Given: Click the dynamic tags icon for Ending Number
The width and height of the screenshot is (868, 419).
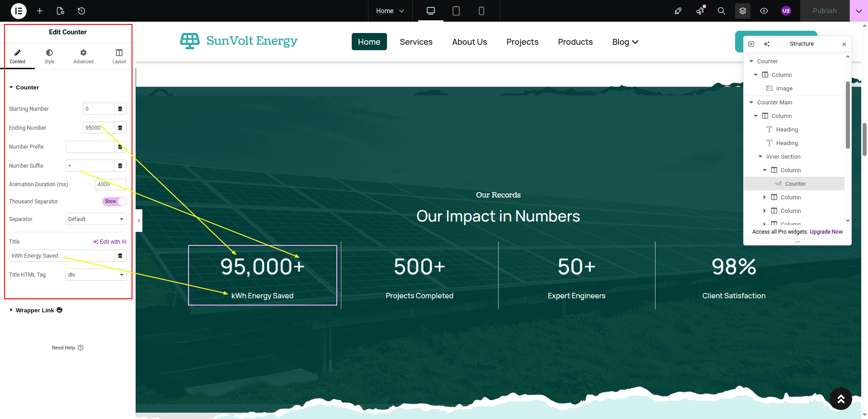Looking at the screenshot, I should [120, 128].
